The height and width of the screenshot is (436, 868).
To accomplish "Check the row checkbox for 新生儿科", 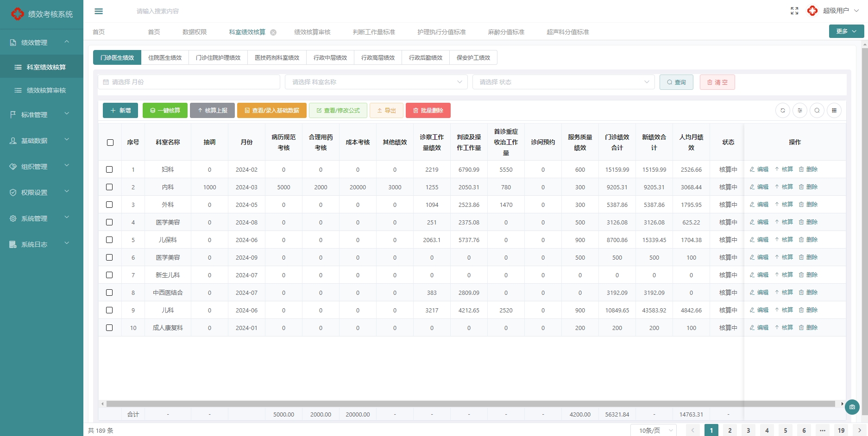I will click(x=109, y=275).
